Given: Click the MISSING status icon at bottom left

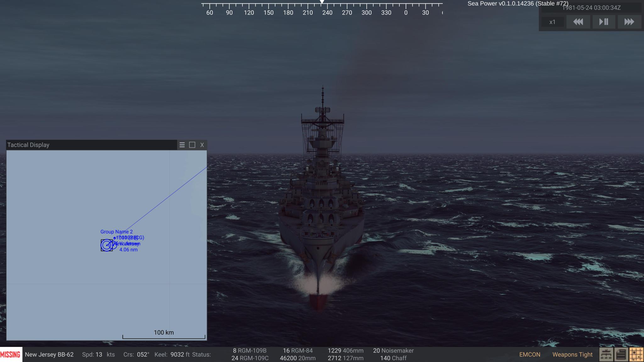Looking at the screenshot, I should pyautogui.click(x=10, y=354).
